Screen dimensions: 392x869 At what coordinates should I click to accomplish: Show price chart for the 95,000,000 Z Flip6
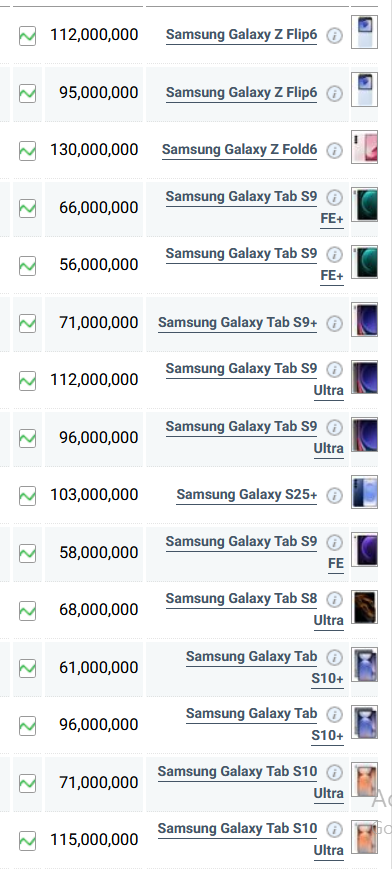27,93
